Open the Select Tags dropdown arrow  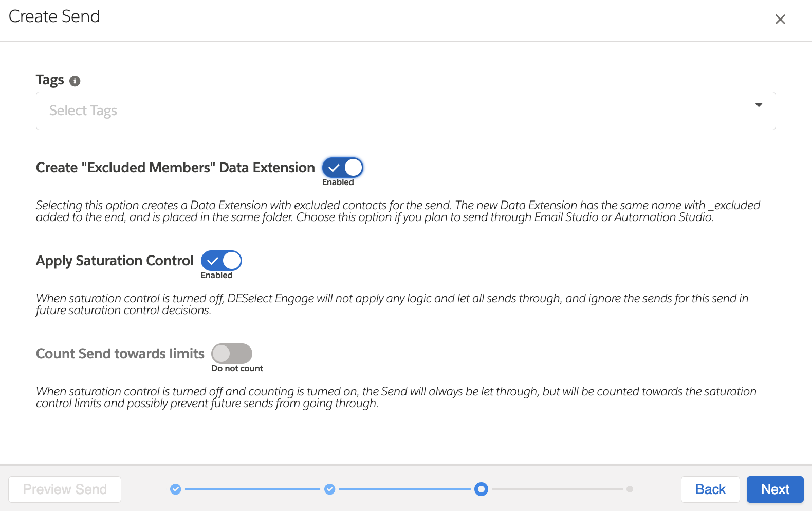759,105
